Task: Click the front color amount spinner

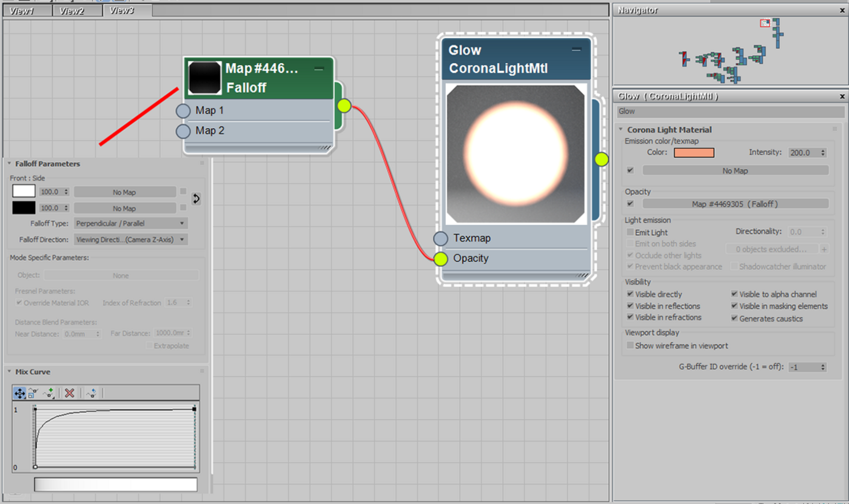Action: (66, 192)
